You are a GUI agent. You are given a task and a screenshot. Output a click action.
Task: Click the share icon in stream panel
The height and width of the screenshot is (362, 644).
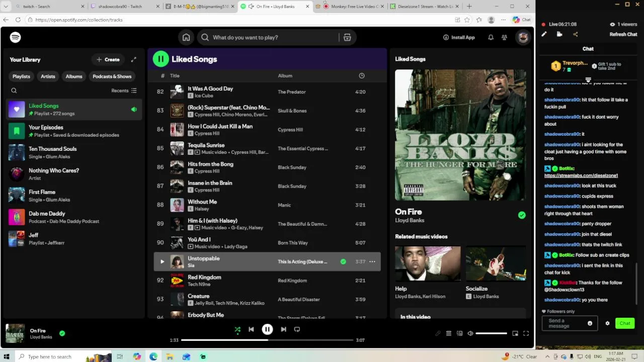[x=576, y=34]
